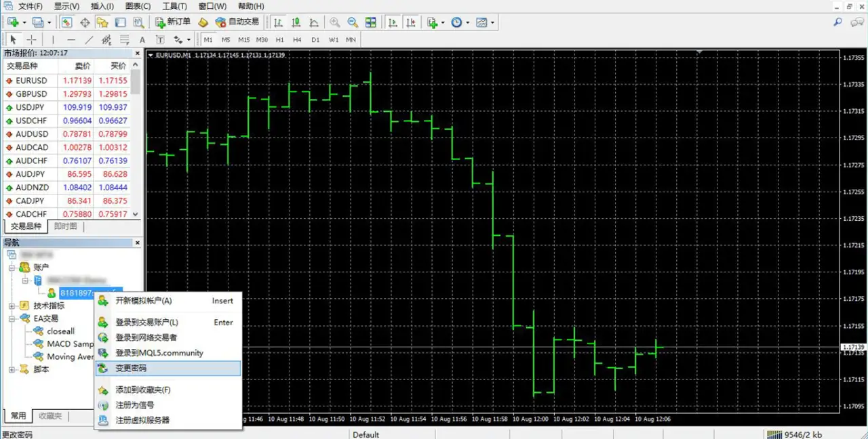The width and height of the screenshot is (868, 439).
Task: Open the 插入(I) menu
Action: [x=102, y=6]
